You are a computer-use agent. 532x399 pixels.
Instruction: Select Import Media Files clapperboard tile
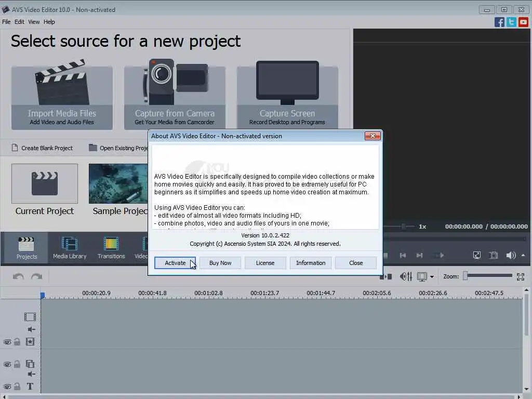[x=62, y=95]
